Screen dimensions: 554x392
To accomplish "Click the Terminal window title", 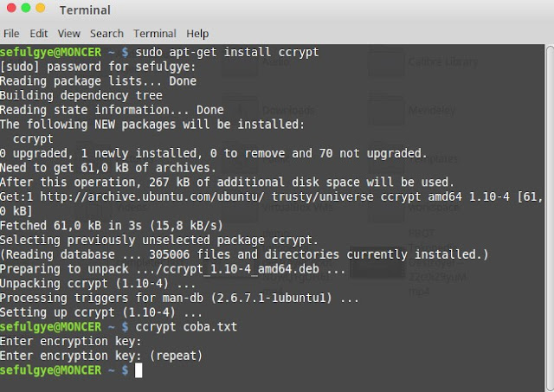I will [85, 10].
